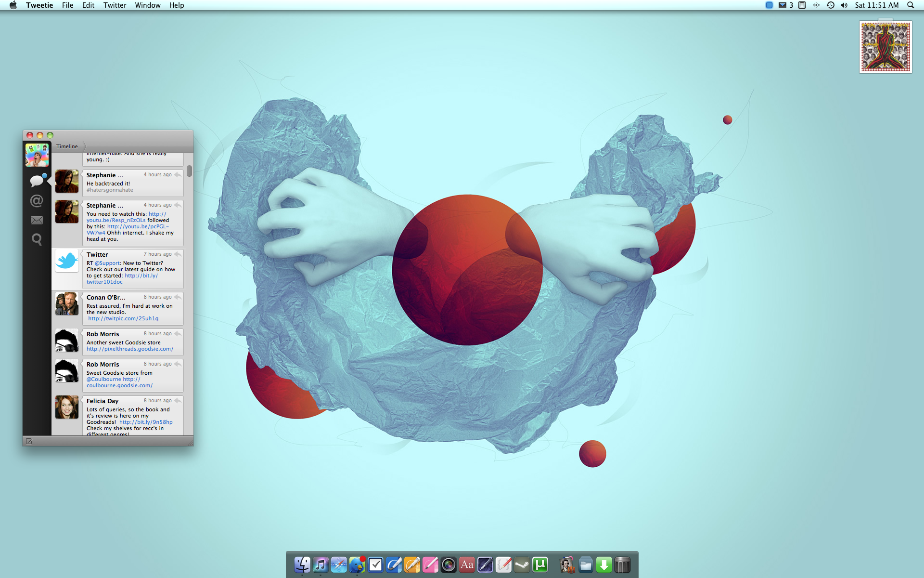The width and height of the screenshot is (924, 578).
Task: Click the album artwork widget on desktop
Action: click(885, 47)
